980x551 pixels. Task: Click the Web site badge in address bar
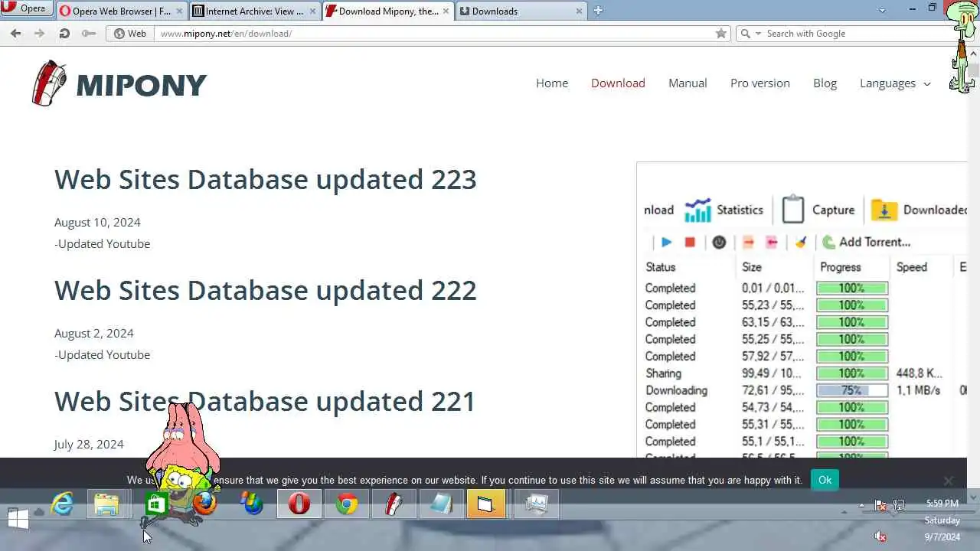[130, 33]
